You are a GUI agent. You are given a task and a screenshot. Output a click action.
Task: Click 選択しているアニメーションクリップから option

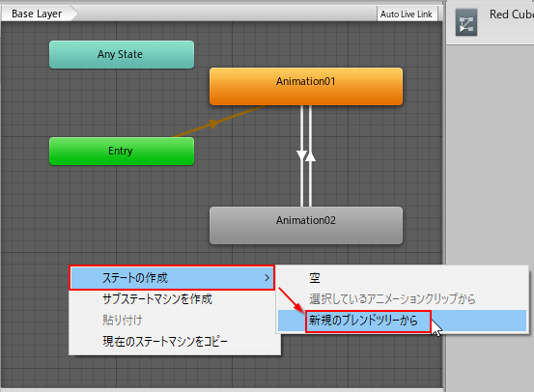pos(392,299)
